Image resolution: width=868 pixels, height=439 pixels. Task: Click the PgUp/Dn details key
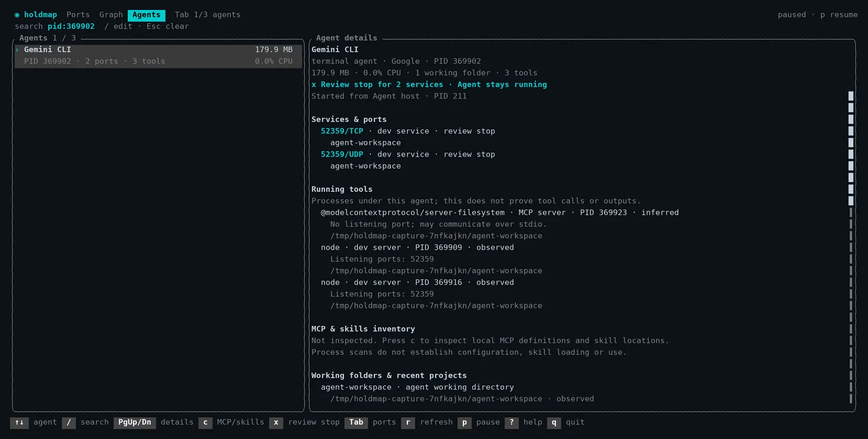[135, 422]
